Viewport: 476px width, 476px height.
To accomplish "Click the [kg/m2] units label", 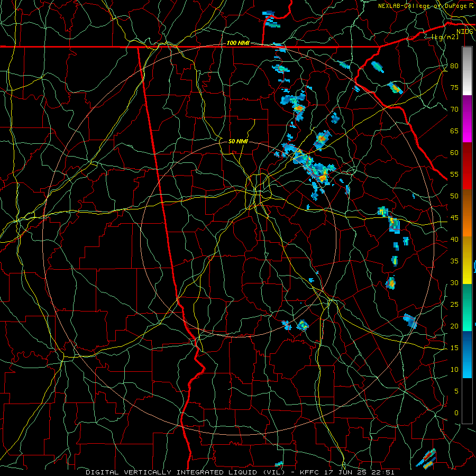I will click(445, 37).
